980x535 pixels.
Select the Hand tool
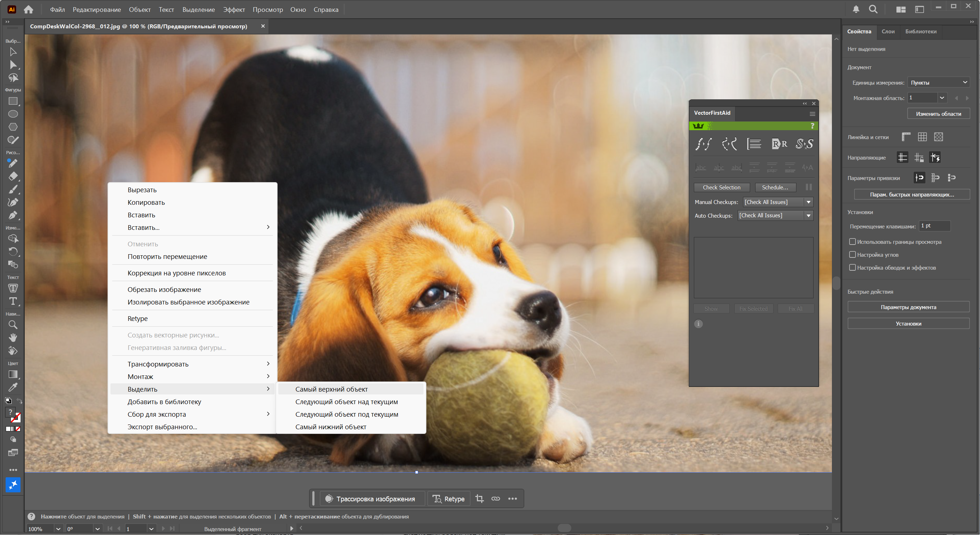[x=13, y=337]
